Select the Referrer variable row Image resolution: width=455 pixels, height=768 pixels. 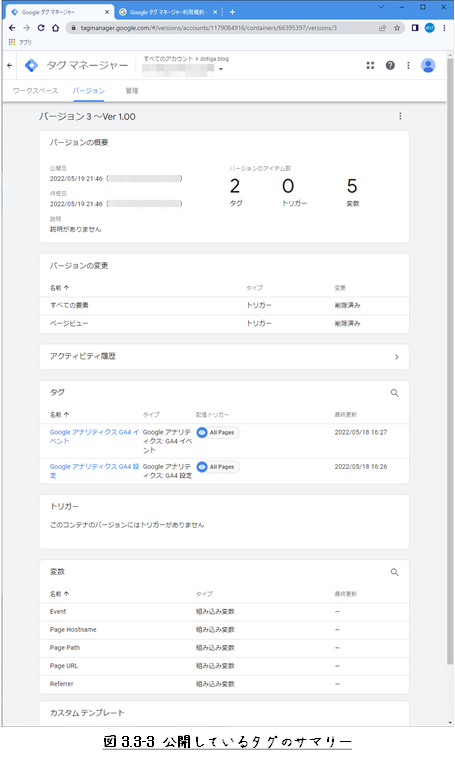pyautogui.click(x=224, y=684)
